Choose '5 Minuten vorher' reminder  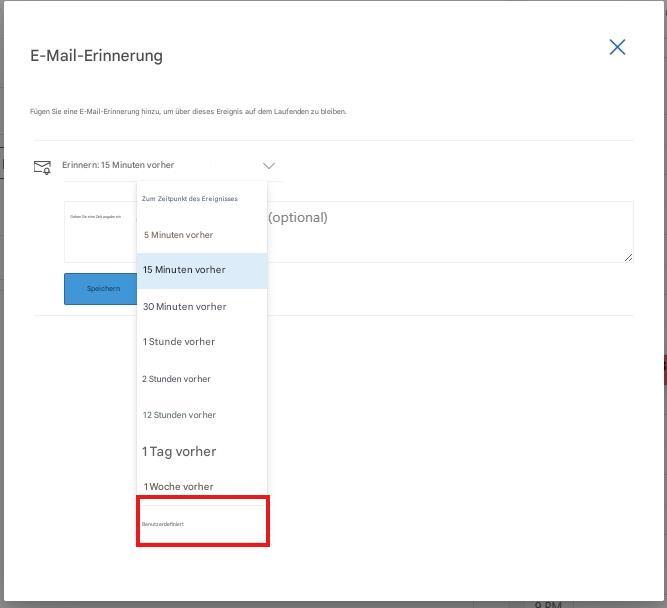(x=202, y=235)
